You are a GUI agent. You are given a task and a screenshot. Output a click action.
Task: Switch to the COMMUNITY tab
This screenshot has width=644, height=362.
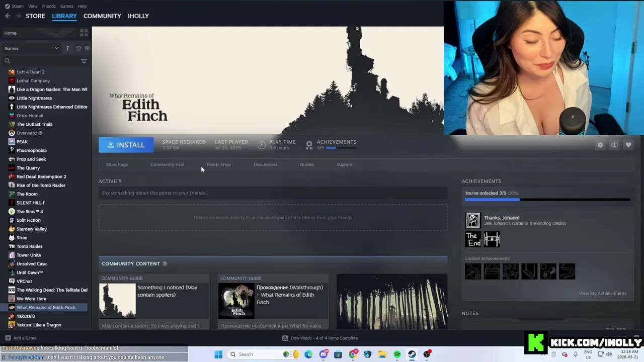pyautogui.click(x=102, y=16)
